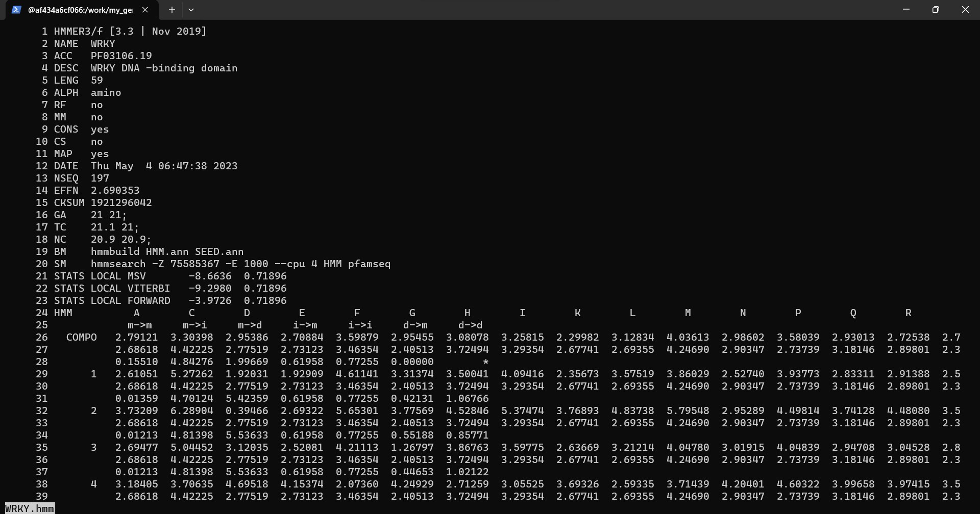Maximize or restore the terminal window

pyautogui.click(x=936, y=10)
